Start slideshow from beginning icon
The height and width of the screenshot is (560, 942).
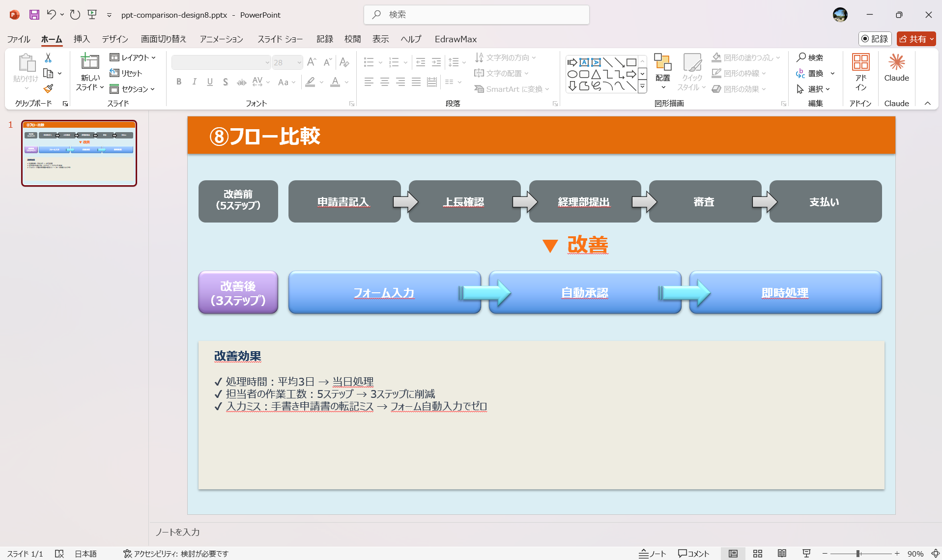pos(92,15)
